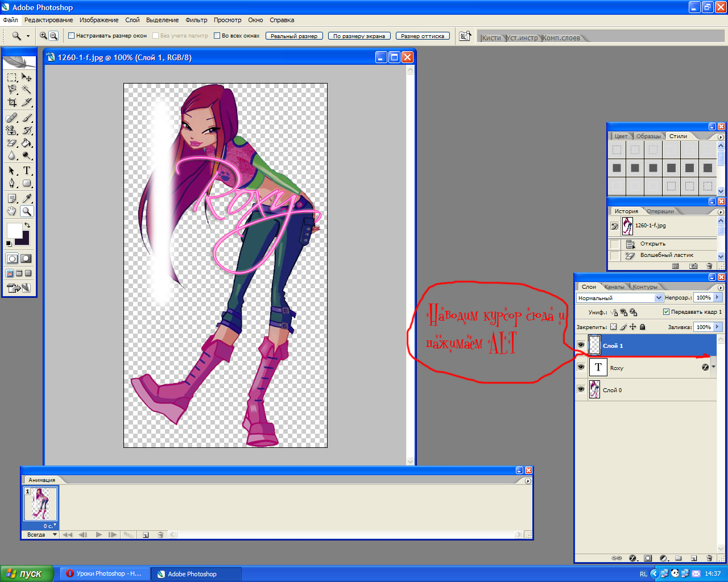Select the Rounded Rectangle shape tool
Screen dimensions: 728x582
27,183
